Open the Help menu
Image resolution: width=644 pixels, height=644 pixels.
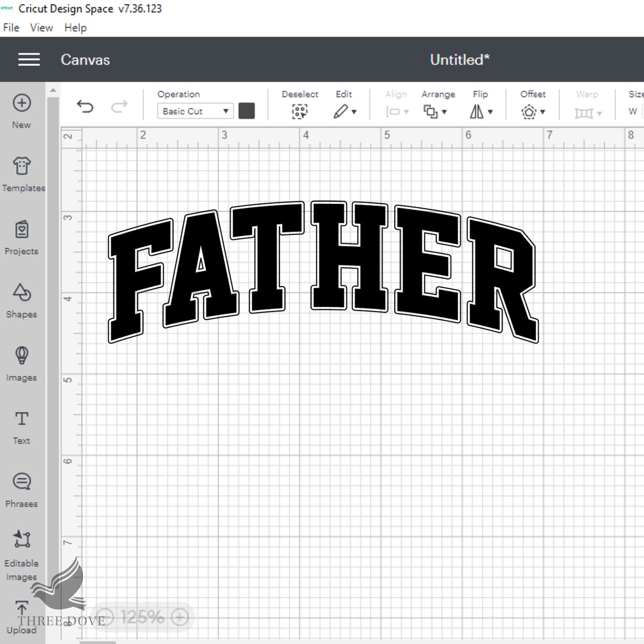click(x=75, y=28)
